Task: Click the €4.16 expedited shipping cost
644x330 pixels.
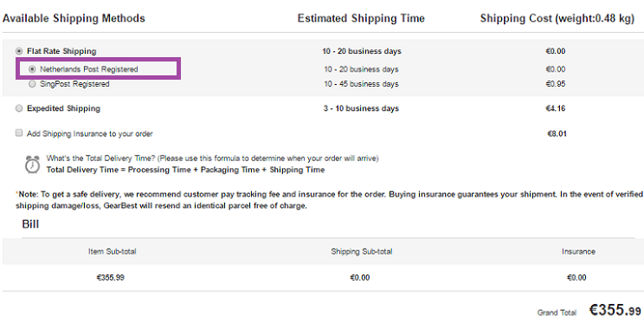Action: (556, 108)
